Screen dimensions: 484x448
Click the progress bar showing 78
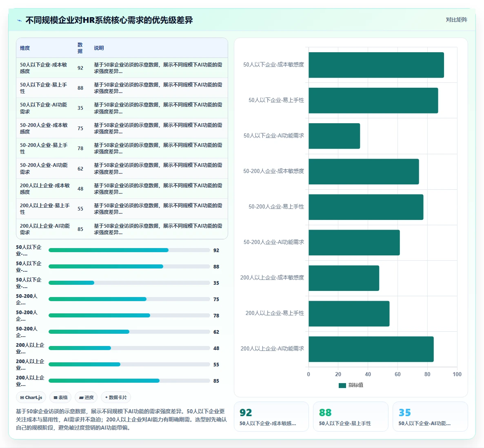point(129,315)
